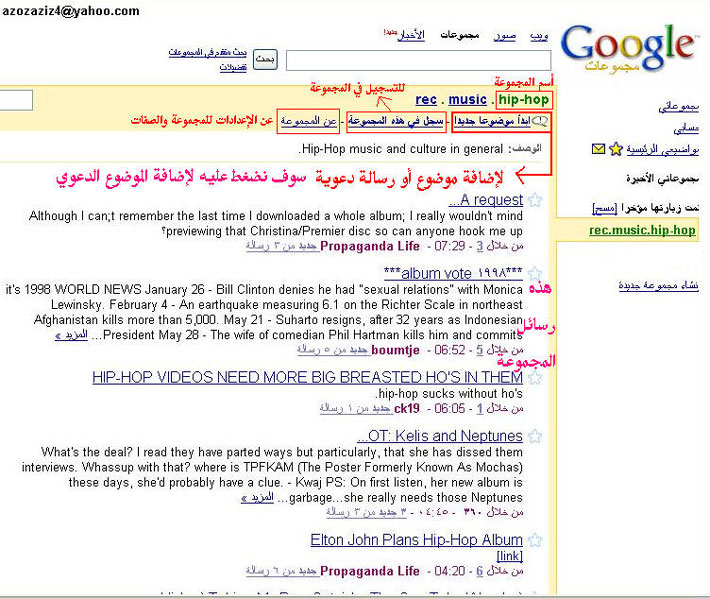Image resolution: width=710 pixels, height=599 pixels.
Task: Click email text azozaziz4@yahoo.com
Action: coord(71,11)
